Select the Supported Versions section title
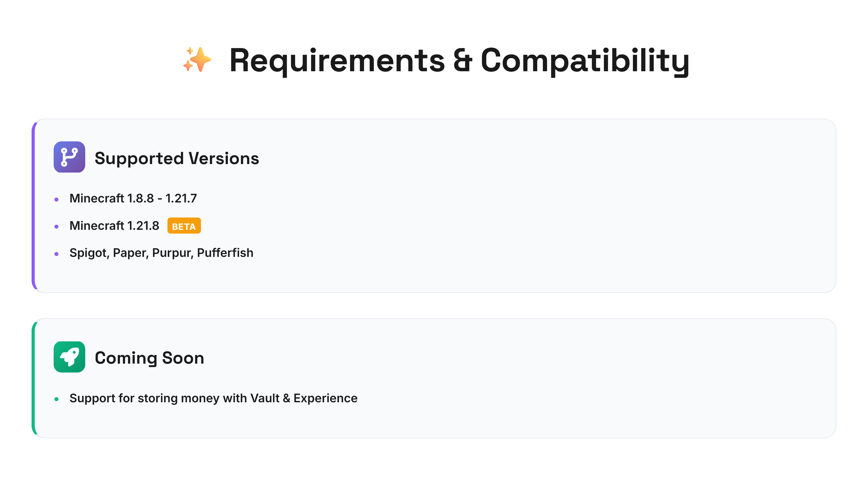868x478 pixels. click(x=177, y=158)
